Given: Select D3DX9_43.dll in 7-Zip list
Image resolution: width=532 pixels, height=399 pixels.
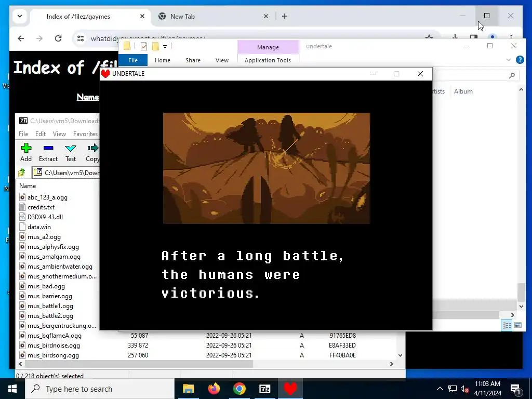Looking at the screenshot, I should tap(45, 217).
